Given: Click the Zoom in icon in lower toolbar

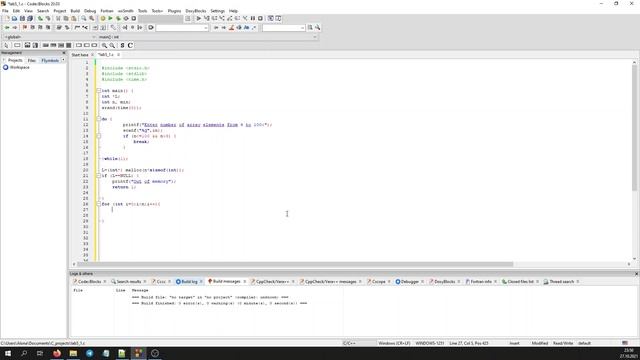Looking at the screenshot, I should (x=104, y=45).
